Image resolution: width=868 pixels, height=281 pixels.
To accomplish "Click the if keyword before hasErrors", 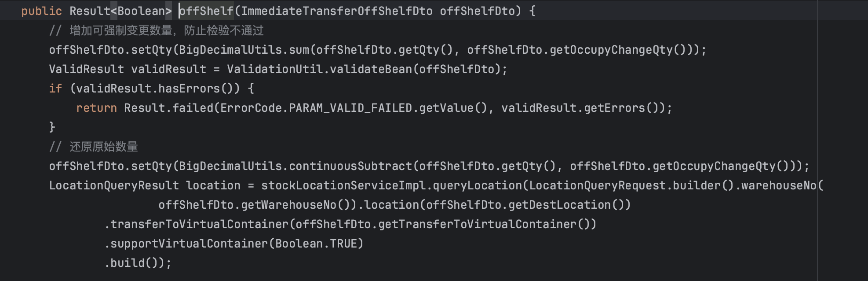I will click(x=55, y=88).
